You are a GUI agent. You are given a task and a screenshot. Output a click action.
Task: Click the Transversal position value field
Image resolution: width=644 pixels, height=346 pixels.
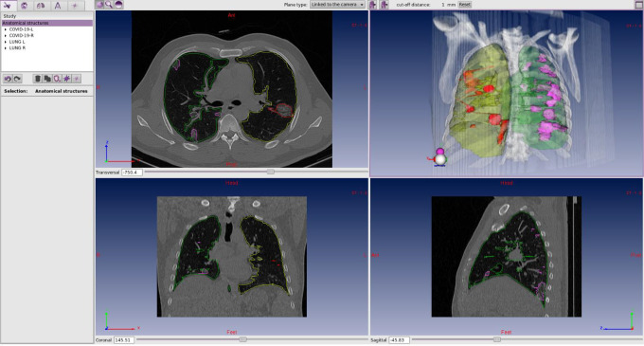coord(132,173)
